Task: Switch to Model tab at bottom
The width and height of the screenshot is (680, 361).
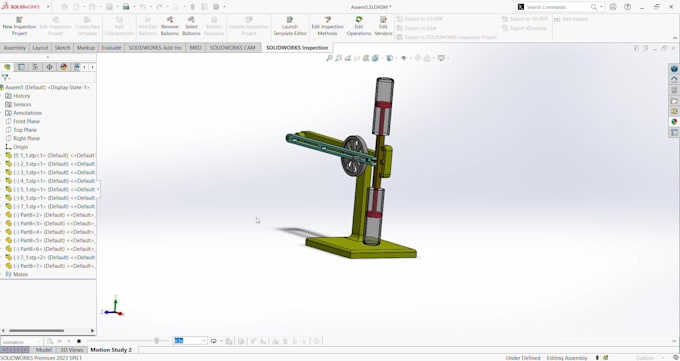Action: click(43, 350)
